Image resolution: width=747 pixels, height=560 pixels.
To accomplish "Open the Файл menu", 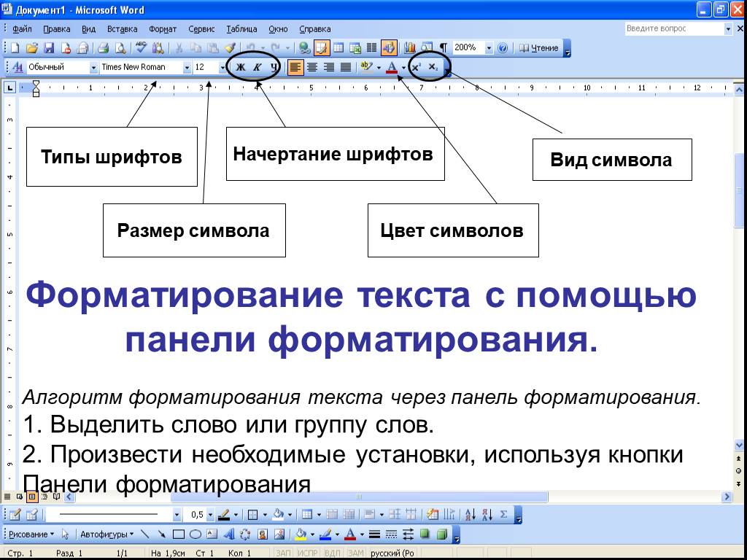I will click(22, 29).
